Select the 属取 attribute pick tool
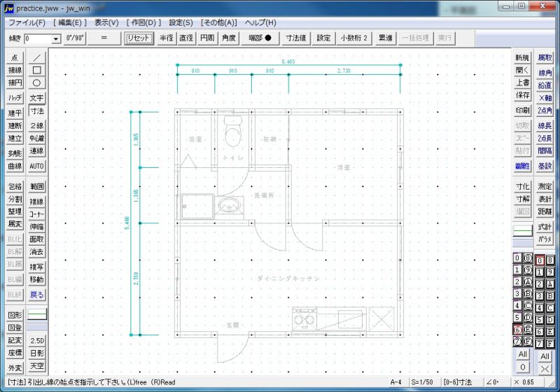The image size is (560, 392). pyautogui.click(x=545, y=57)
